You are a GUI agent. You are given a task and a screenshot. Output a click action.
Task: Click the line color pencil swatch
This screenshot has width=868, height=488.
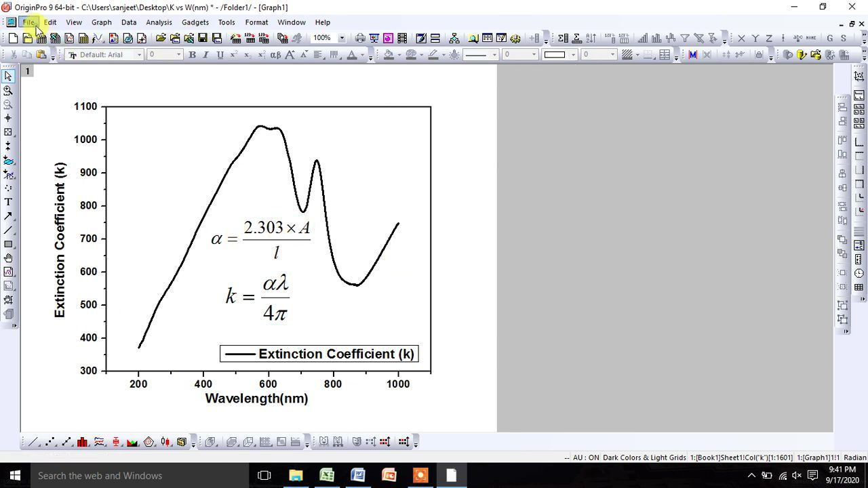click(433, 55)
